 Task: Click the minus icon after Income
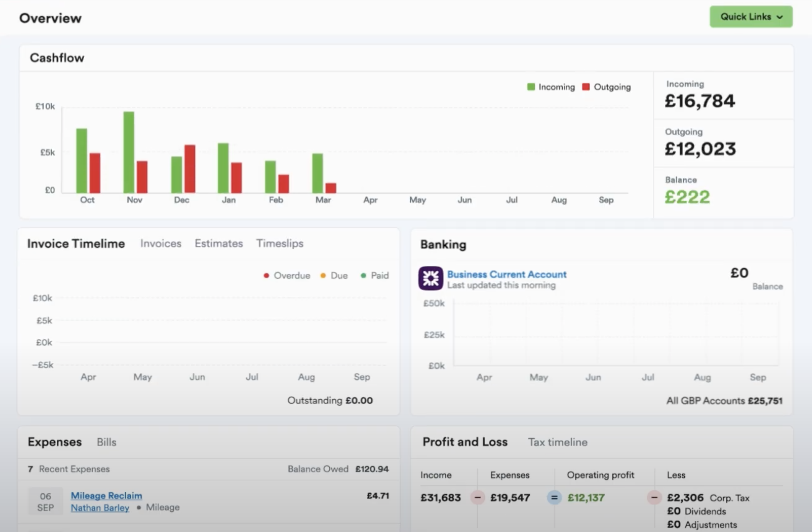coord(478,497)
